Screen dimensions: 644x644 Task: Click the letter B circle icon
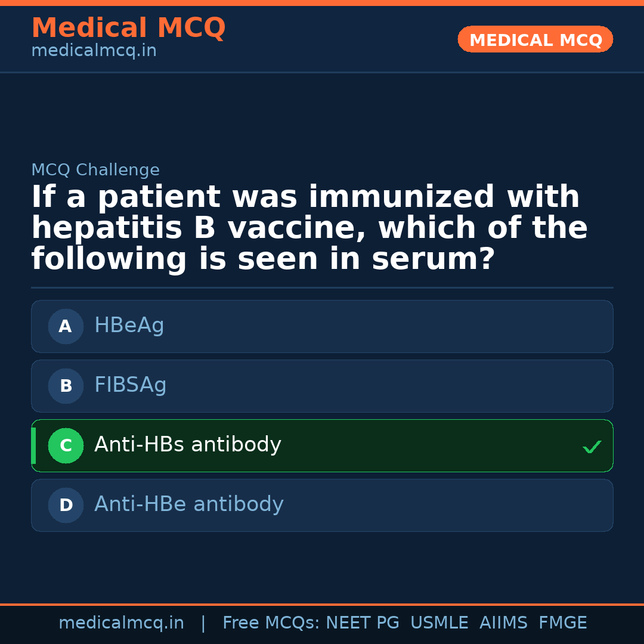coord(66,386)
